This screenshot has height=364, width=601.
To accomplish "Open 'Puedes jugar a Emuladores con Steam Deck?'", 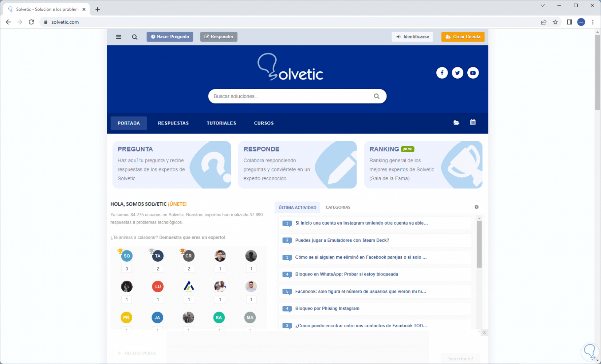I will (342, 240).
